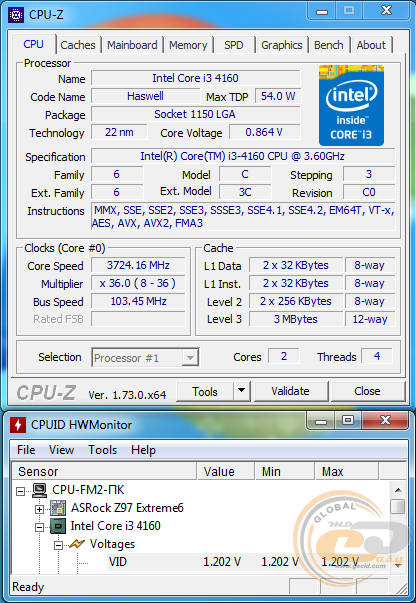This screenshot has height=603, width=416.
Task: Select the VID voltage row
Action: (248, 562)
